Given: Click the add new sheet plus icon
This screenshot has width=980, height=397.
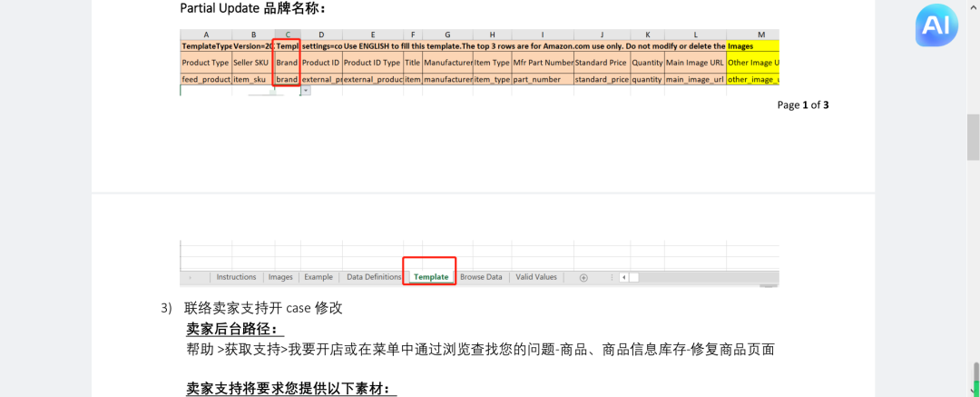Looking at the screenshot, I should pos(583,277).
